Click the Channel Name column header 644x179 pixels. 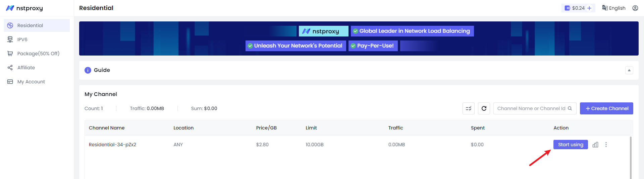click(x=107, y=128)
